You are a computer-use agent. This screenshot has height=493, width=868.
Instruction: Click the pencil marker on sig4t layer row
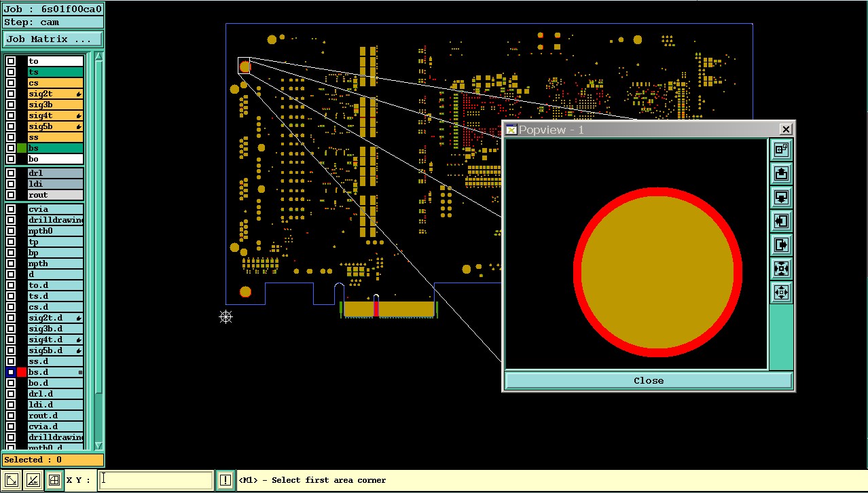(79, 115)
